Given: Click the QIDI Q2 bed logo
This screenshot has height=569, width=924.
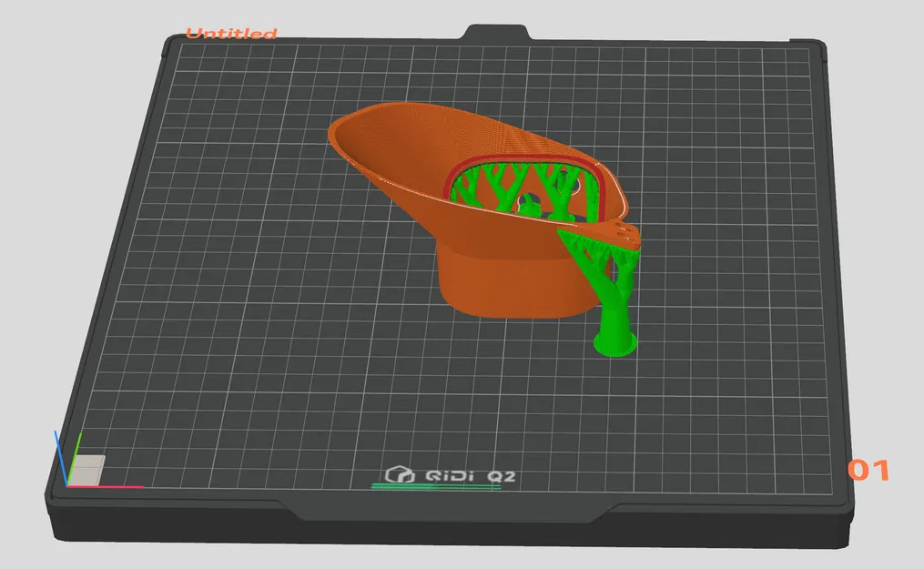Looking at the screenshot, I should (451, 476).
